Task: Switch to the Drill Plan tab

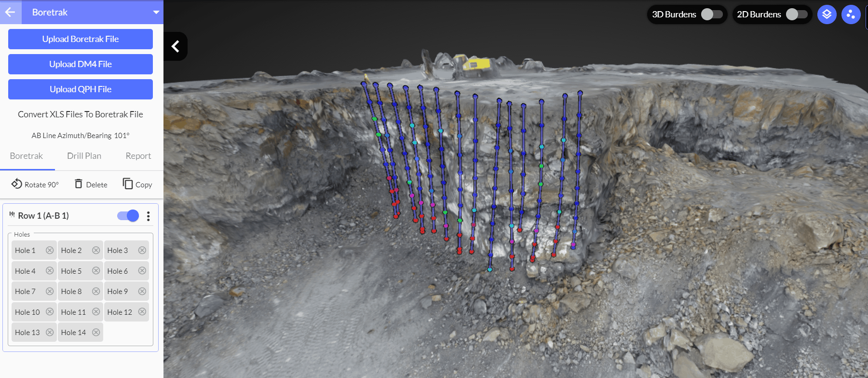Action: pyautogui.click(x=84, y=156)
